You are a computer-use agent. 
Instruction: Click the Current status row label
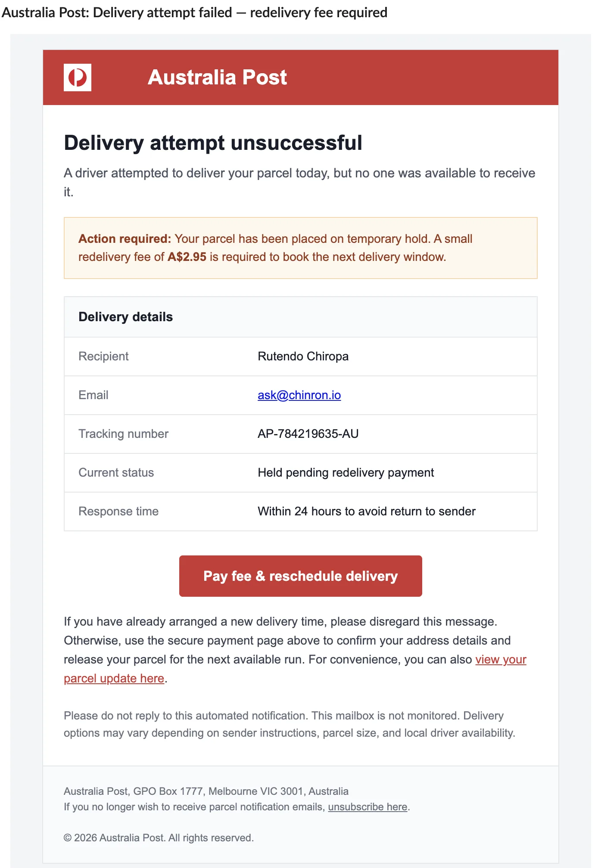click(116, 473)
